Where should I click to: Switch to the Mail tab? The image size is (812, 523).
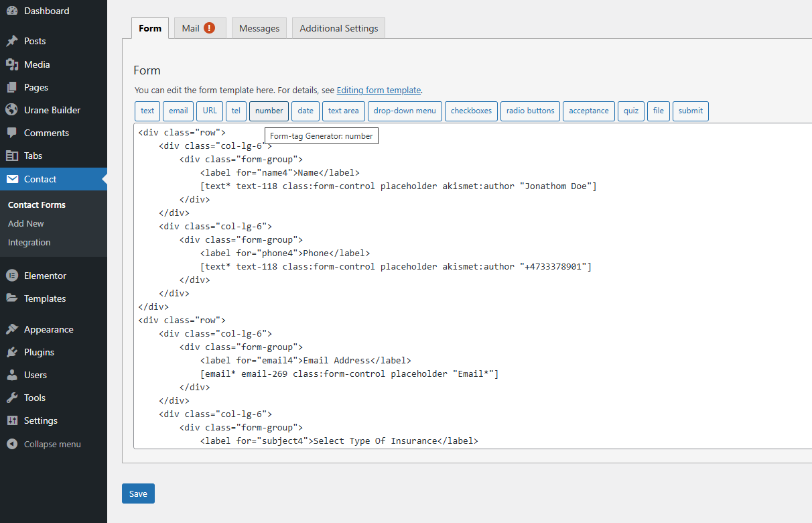point(198,28)
